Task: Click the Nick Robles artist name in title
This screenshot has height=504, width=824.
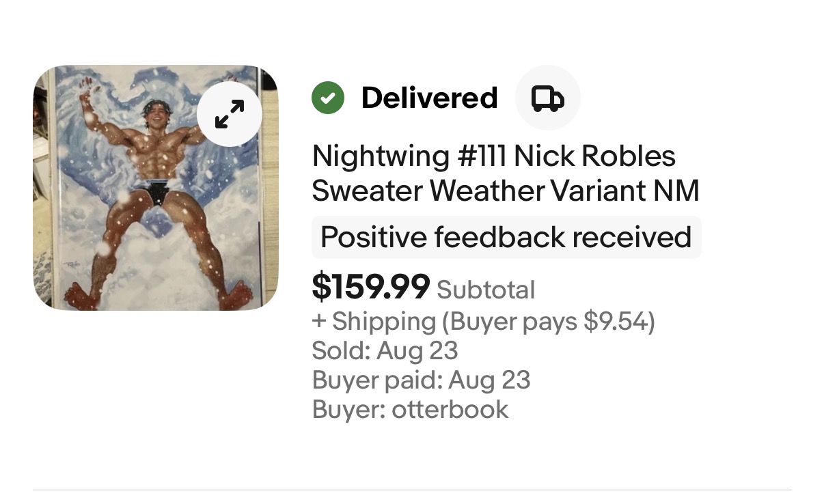Action: [x=594, y=156]
